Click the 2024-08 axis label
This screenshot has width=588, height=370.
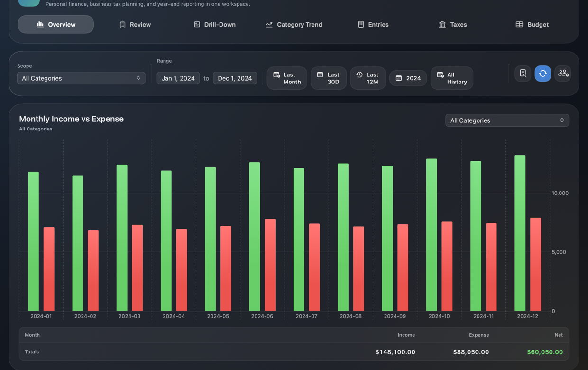[x=350, y=316]
